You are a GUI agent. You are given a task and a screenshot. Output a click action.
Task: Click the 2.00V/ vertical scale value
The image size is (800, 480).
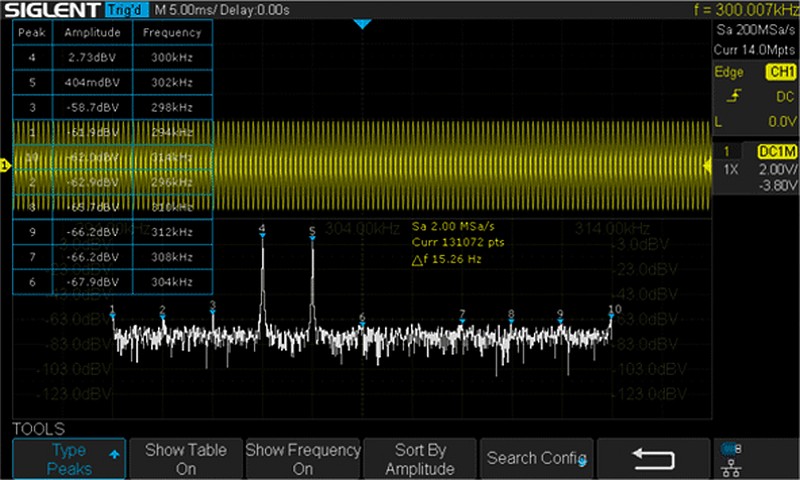[x=777, y=169]
